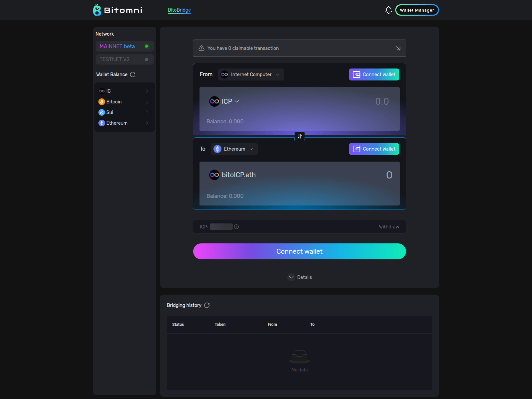Viewport: 532px width, 399px height.
Task: Click the To amount showing 0
Action: point(389,175)
